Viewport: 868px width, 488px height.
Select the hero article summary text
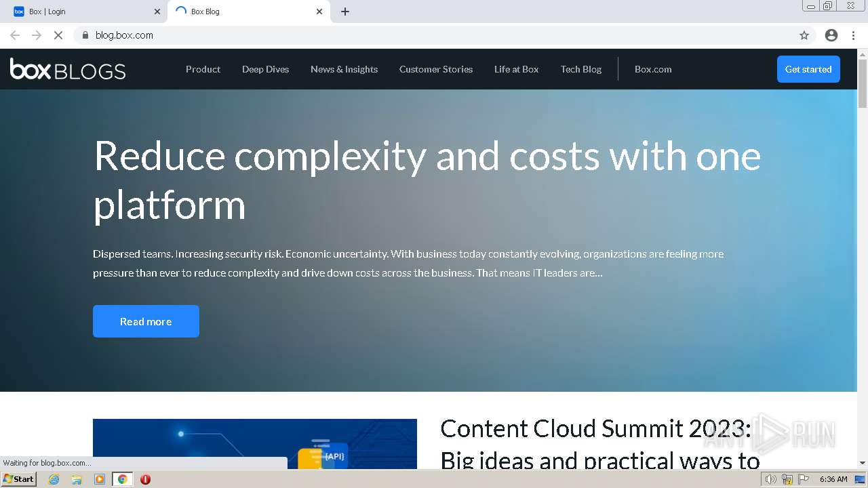click(408, 263)
